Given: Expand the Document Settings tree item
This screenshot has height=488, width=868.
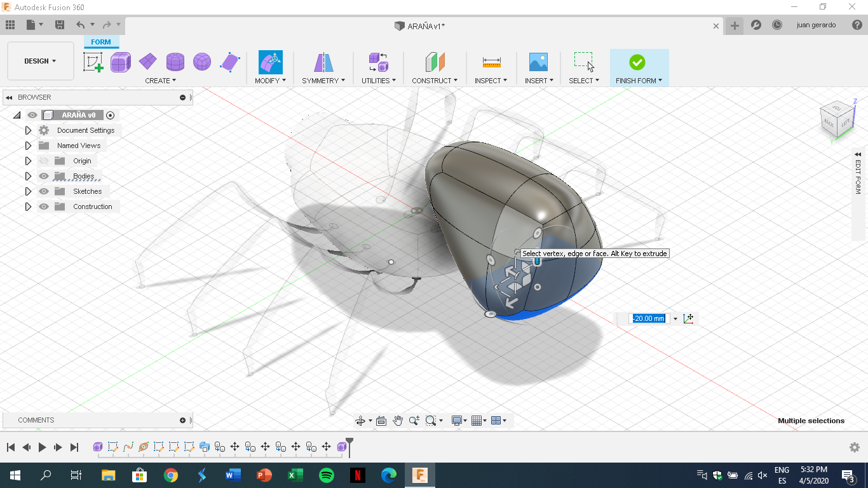Looking at the screenshot, I should [x=28, y=130].
